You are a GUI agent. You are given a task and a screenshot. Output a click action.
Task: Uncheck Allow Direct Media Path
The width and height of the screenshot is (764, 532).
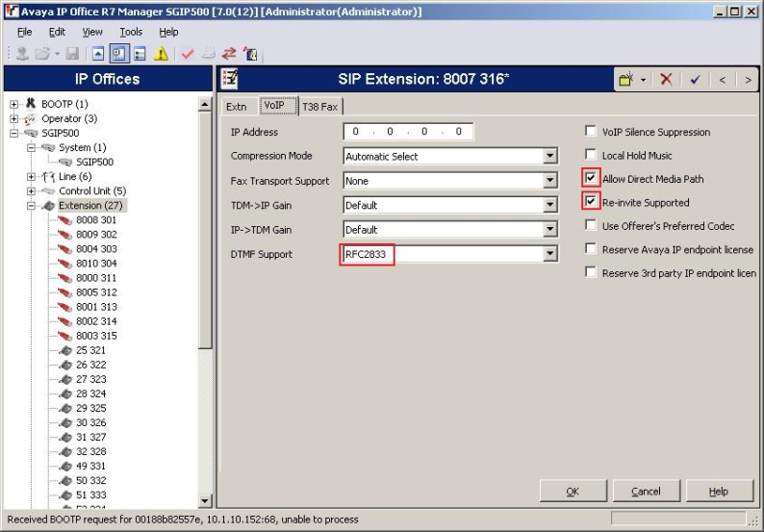pos(591,179)
